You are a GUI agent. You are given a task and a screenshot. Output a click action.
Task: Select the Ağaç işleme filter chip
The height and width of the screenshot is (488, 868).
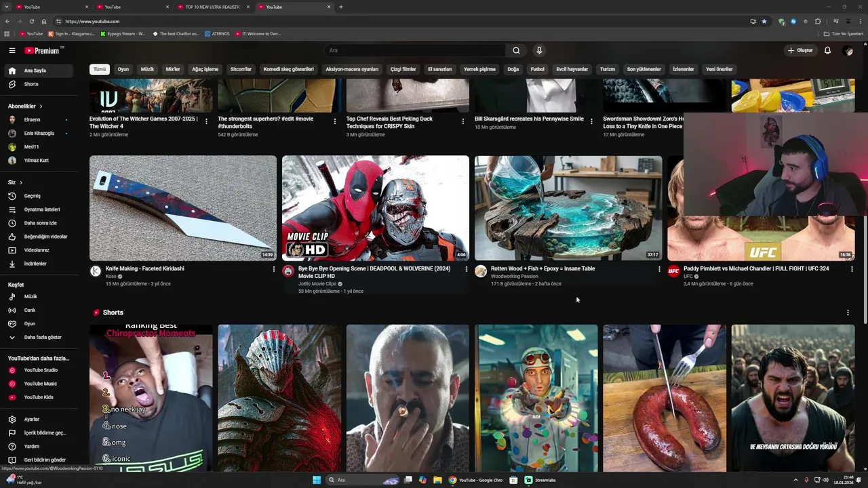tap(205, 69)
